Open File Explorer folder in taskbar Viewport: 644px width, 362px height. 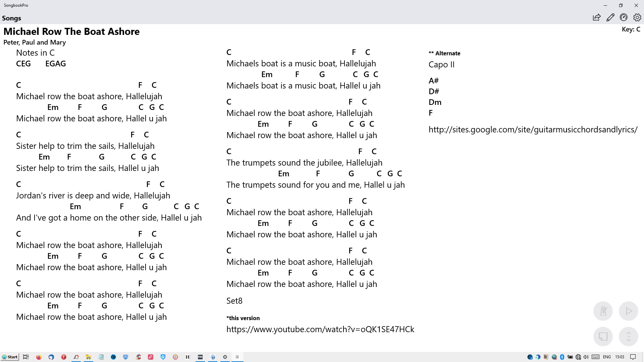(x=89, y=357)
